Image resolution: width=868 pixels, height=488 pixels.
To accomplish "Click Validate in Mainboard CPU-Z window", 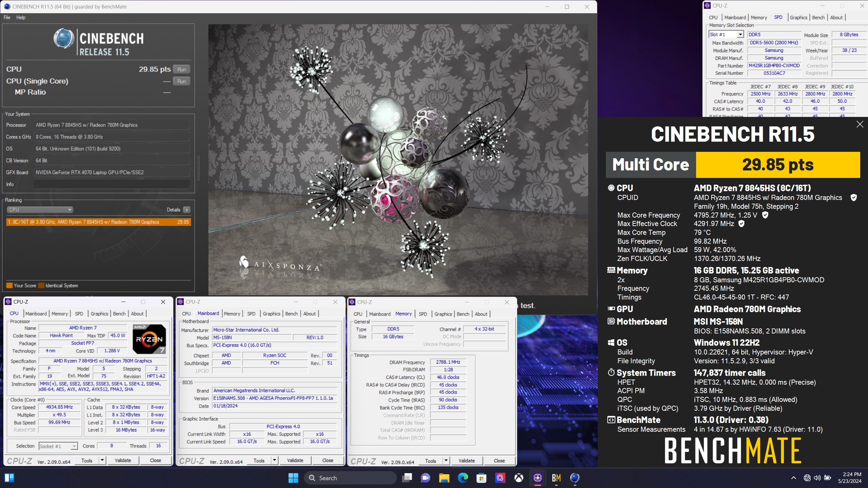I will [295, 460].
